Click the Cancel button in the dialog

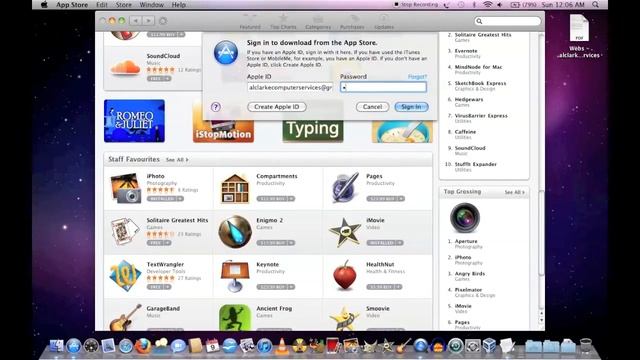click(x=372, y=107)
